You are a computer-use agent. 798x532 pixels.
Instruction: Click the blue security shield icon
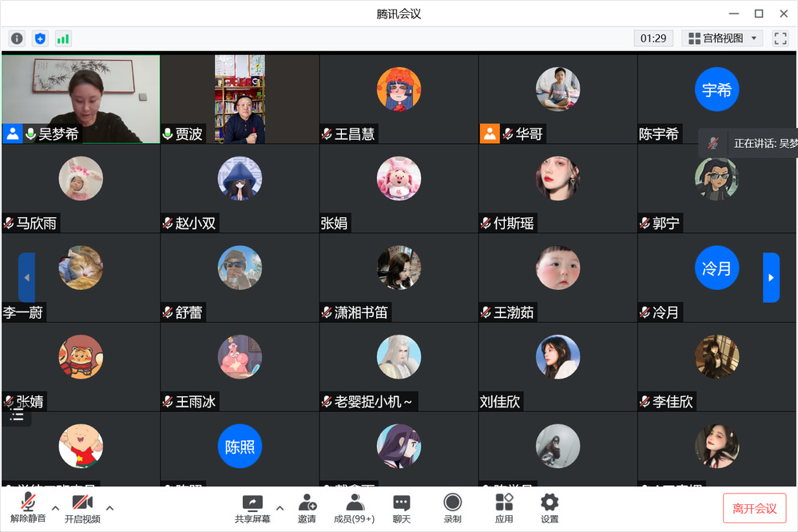pyautogui.click(x=40, y=38)
